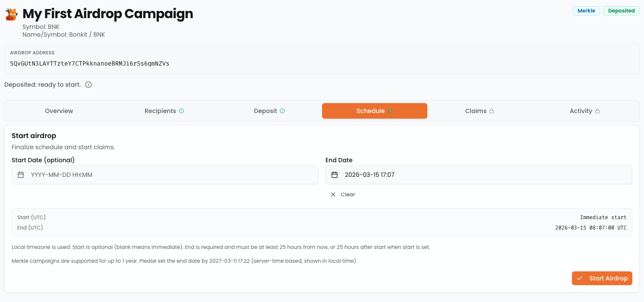Click the airdrop address string

pyautogui.click(x=90, y=63)
